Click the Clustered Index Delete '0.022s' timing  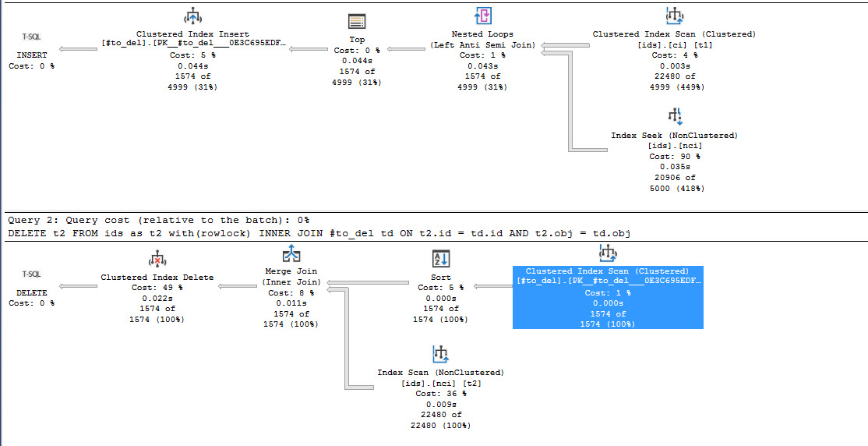pyautogui.click(x=157, y=298)
